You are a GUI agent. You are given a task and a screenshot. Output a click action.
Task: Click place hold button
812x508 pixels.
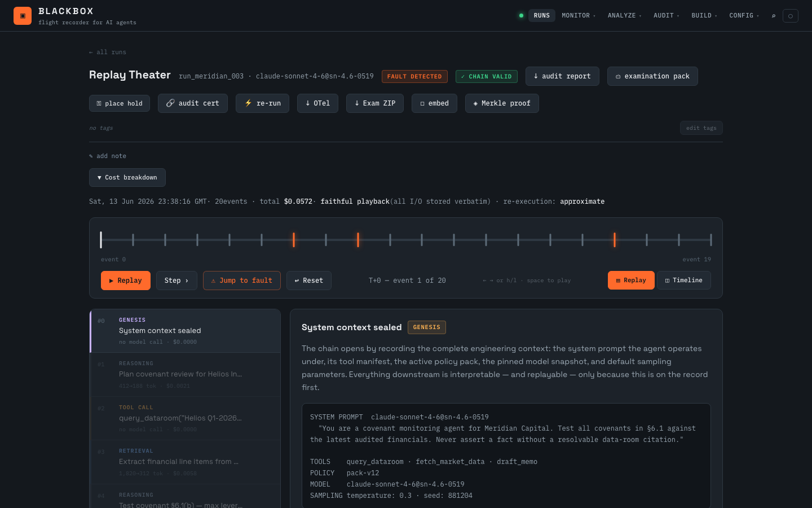[120, 103]
